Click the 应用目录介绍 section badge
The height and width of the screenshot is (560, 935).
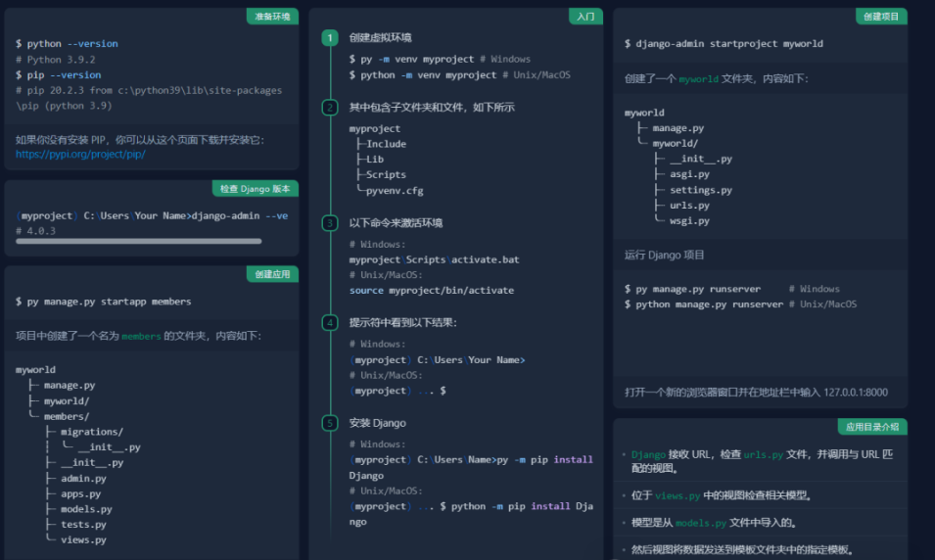tap(872, 427)
